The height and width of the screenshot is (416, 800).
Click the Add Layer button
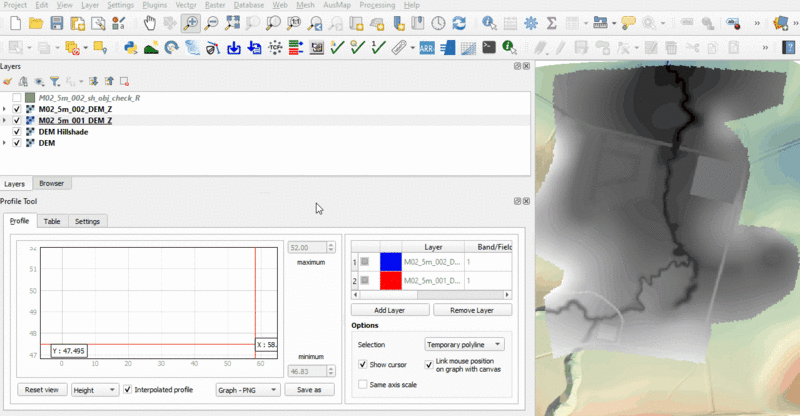coord(389,310)
